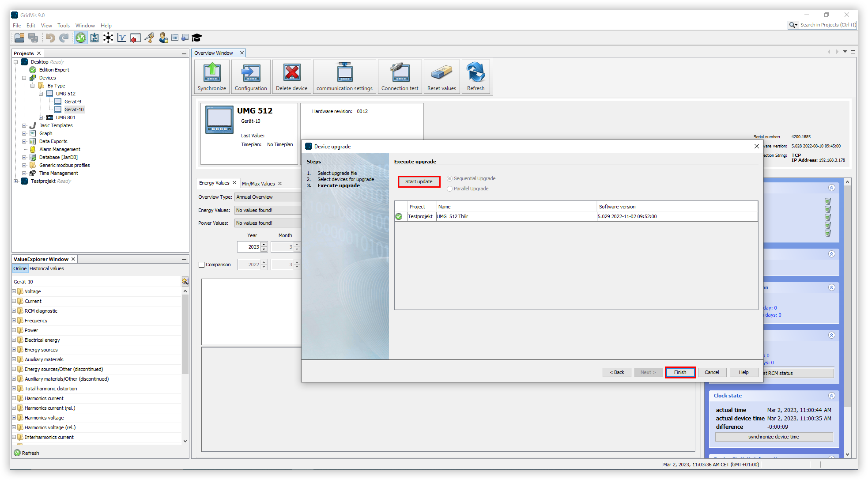
Task: Expand the Voltage node in ValueExplorer
Action: pos(15,291)
